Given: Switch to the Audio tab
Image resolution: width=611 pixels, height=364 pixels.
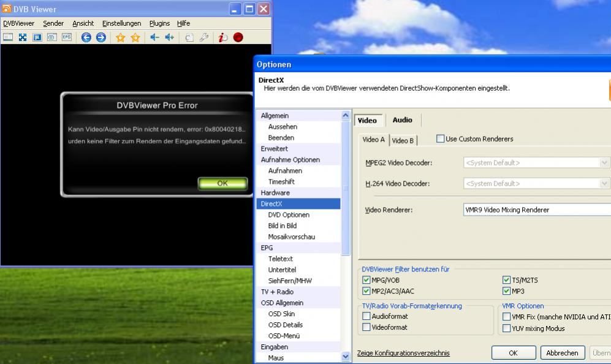Looking at the screenshot, I should (402, 120).
